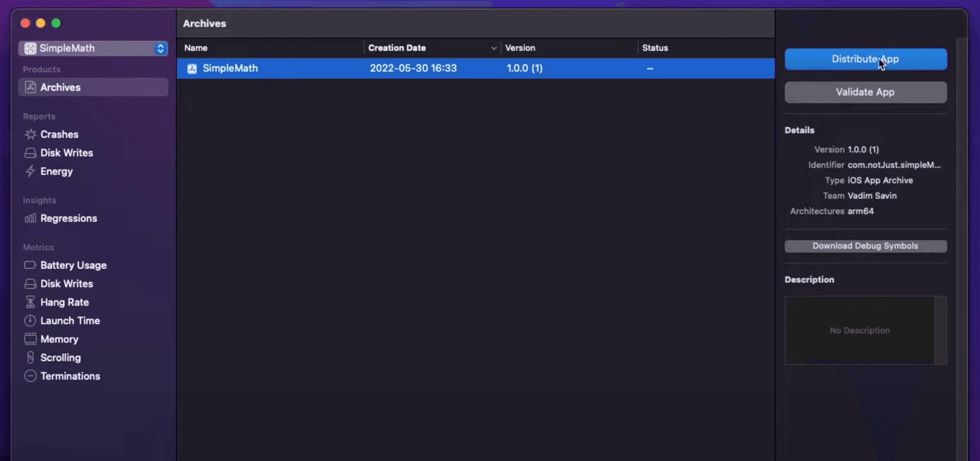Sort archives by Name column header
980x461 pixels.
196,48
